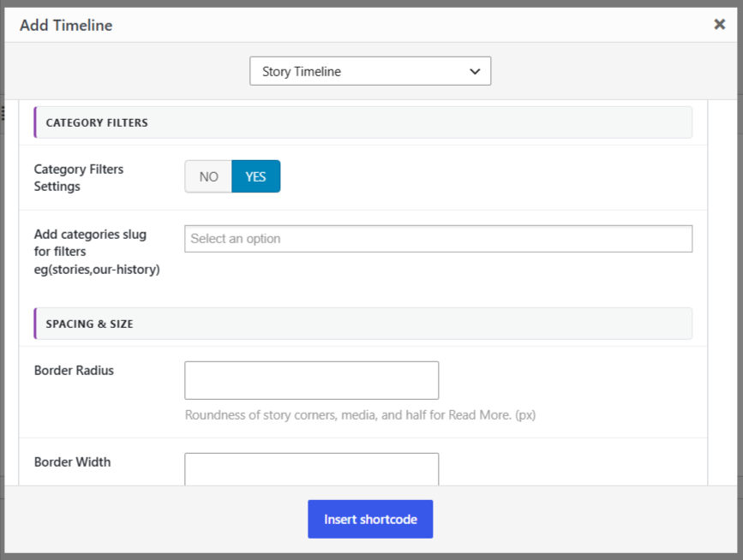The width and height of the screenshot is (743, 560).
Task: Click the Category Filters Settings label
Action: pos(79,177)
